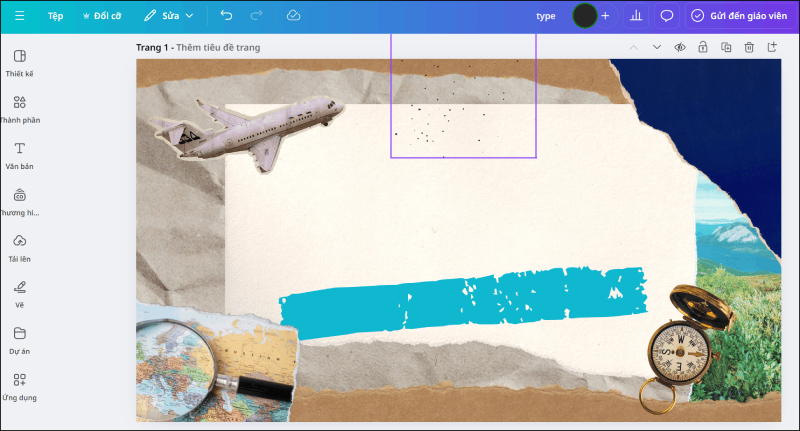Image resolution: width=800 pixels, height=431 pixels.
Task: Click the move page up chevron
Action: click(633, 47)
